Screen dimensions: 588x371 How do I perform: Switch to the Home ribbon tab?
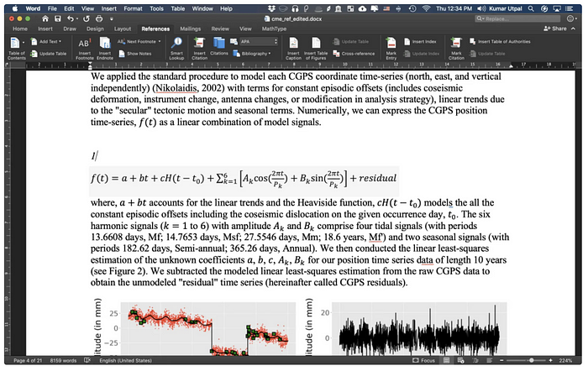(x=20, y=29)
